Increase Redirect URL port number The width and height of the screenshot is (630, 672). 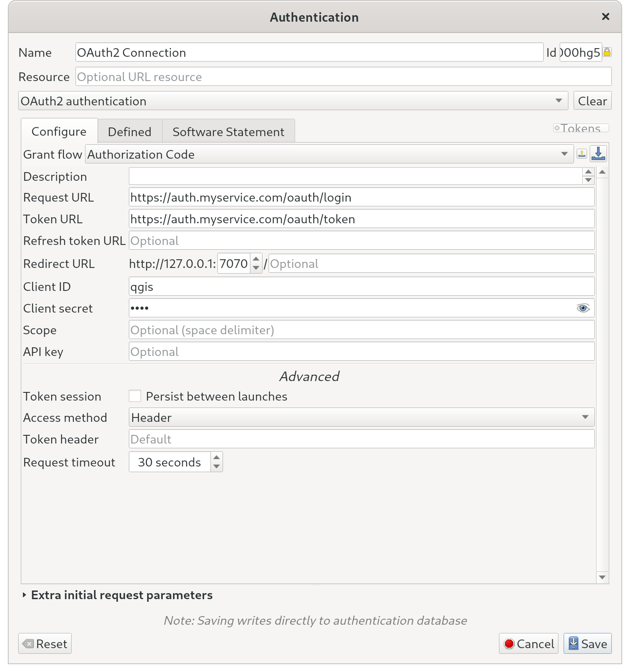(256, 259)
